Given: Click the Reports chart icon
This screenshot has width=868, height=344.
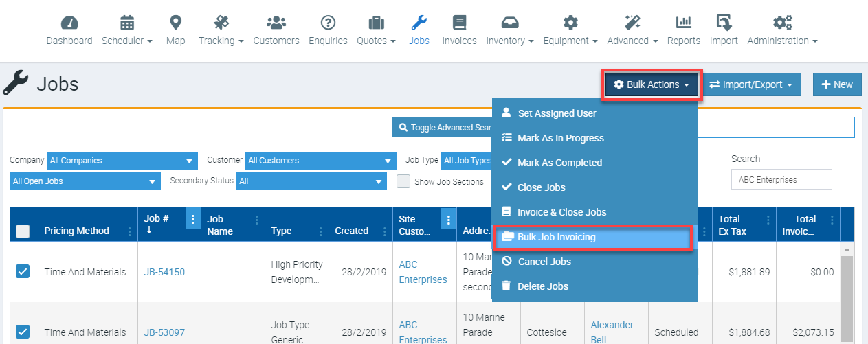Looking at the screenshot, I should click(683, 23).
